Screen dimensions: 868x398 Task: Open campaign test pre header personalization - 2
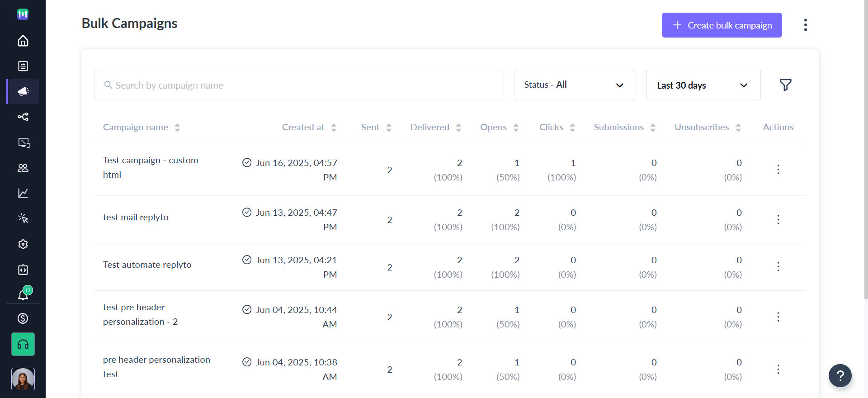click(x=141, y=314)
